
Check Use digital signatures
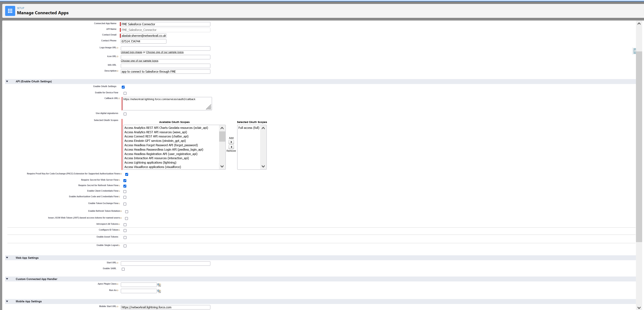pyautogui.click(x=125, y=114)
